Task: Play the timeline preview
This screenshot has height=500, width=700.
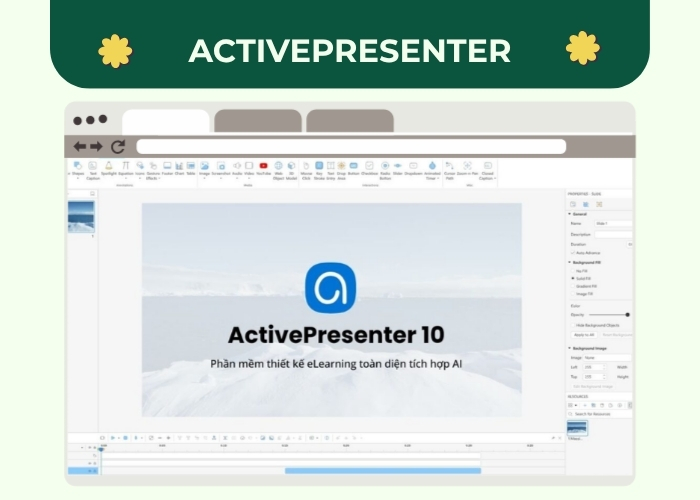Action: pos(112,438)
